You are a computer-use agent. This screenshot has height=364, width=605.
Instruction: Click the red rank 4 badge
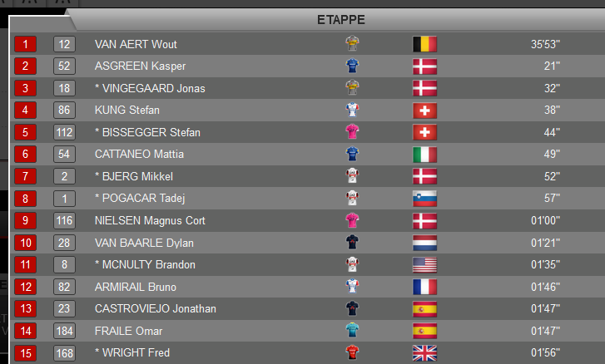point(26,111)
